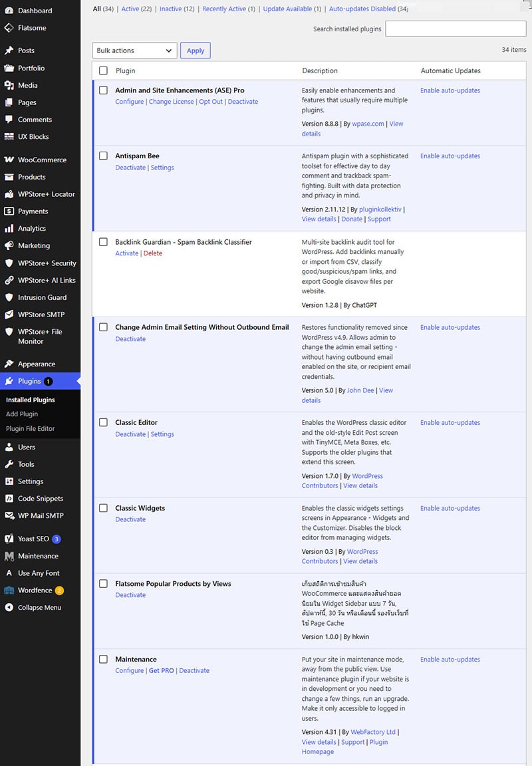Viewport: 532px width, 766px height.
Task: Check the Classic Editor plugin checkbox
Action: pos(103,422)
